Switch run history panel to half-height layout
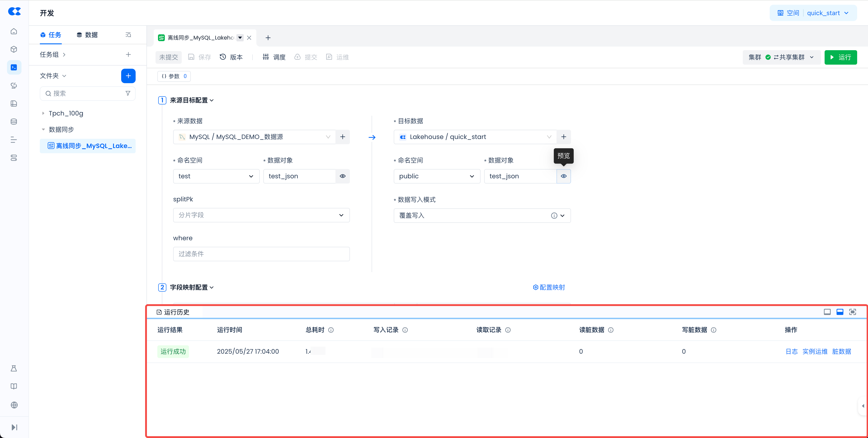The width and height of the screenshot is (868, 438). (x=840, y=312)
